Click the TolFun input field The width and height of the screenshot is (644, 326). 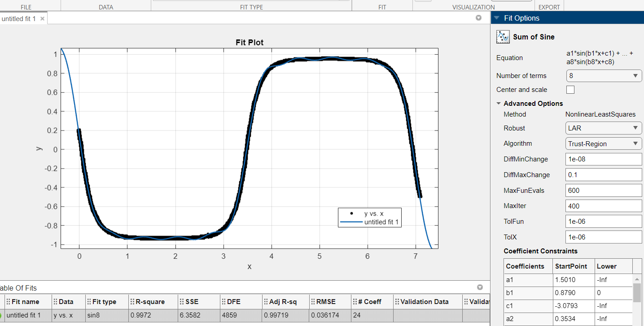tap(604, 222)
